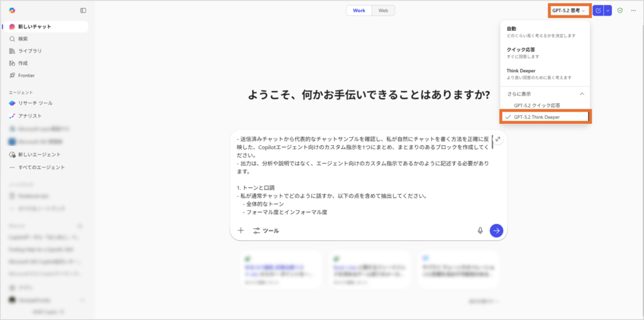Switch to the Web tab
The width and height of the screenshot is (644, 320).
[x=382, y=11]
